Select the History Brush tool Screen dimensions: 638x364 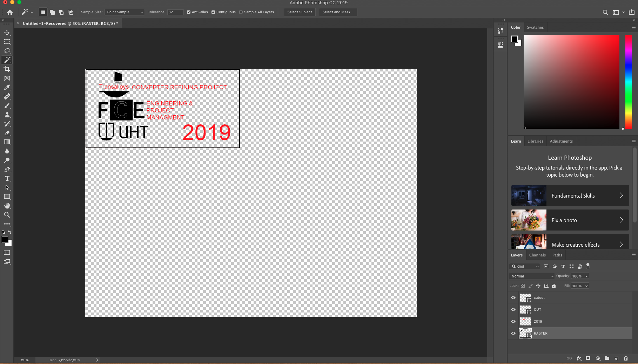7,124
